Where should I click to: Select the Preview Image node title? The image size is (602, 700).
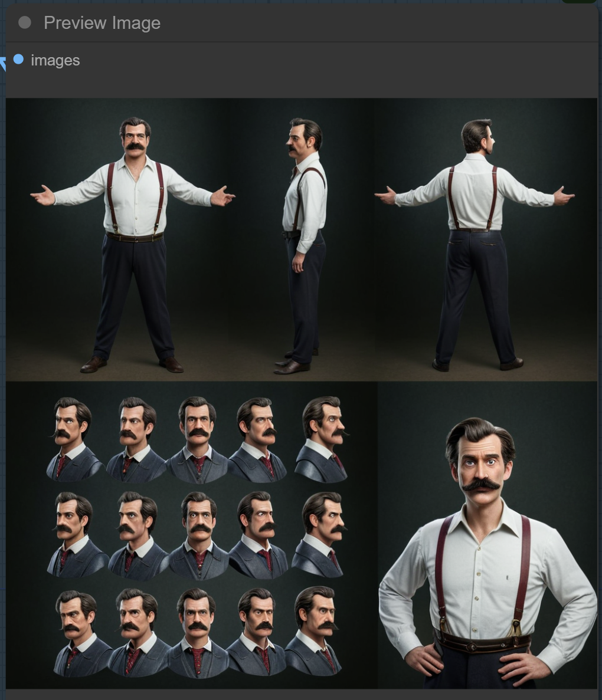click(x=102, y=23)
